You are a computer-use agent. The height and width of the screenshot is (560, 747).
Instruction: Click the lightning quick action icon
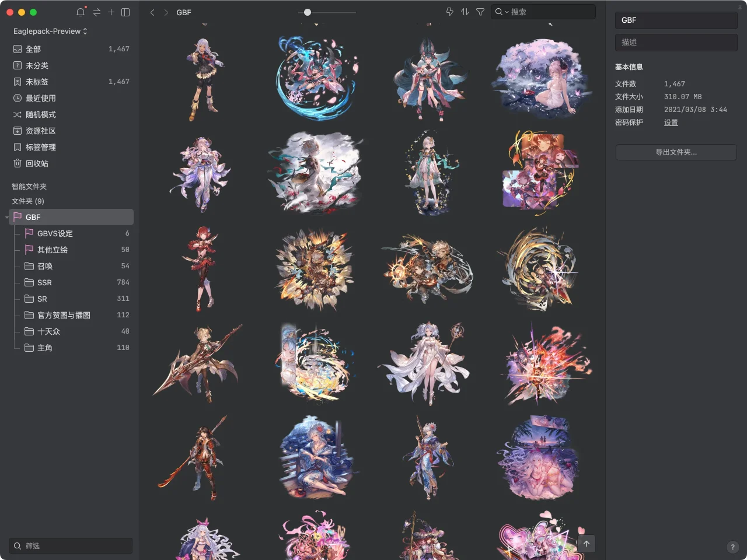450,12
